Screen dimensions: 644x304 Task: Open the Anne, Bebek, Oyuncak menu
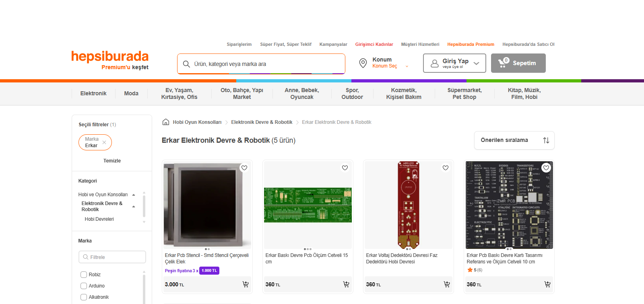(302, 94)
